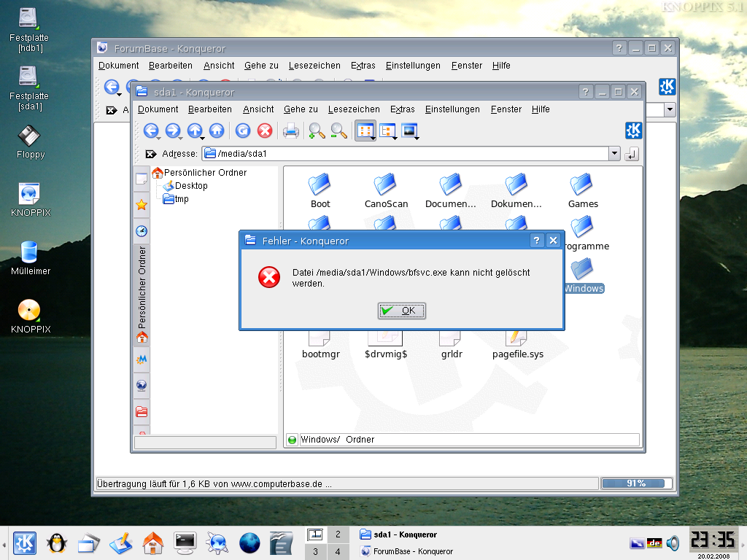This screenshot has width=747, height=560.
Task: Reload the /media/sda1 view
Action: coord(243,131)
